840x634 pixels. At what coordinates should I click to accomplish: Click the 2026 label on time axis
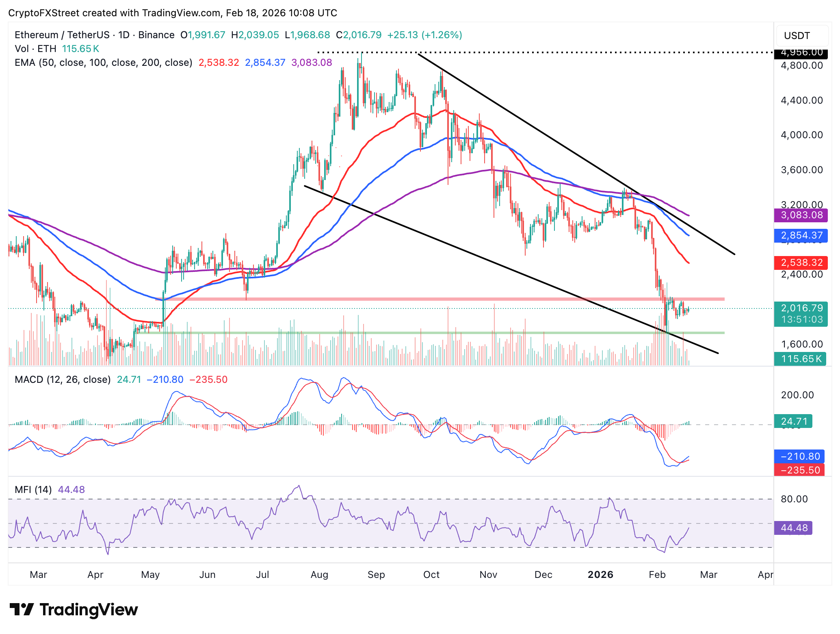[x=600, y=575]
